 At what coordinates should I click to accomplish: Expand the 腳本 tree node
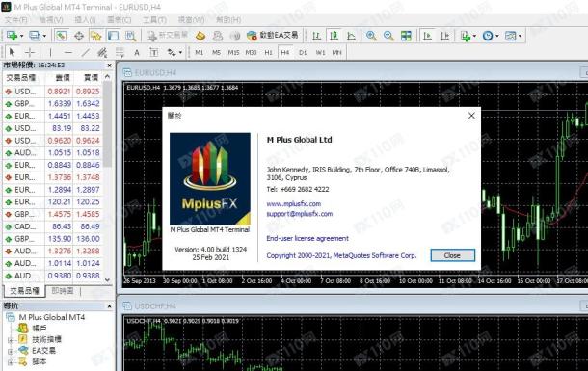coord(11,362)
